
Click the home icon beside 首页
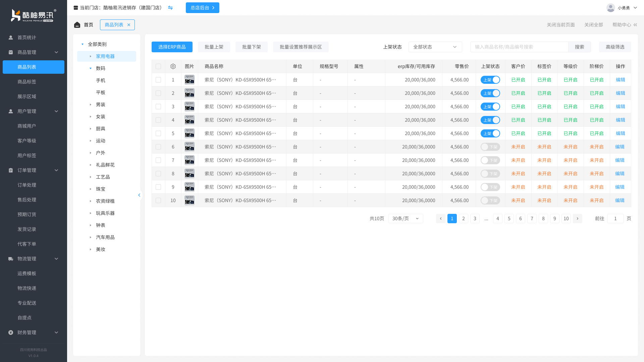point(77,25)
